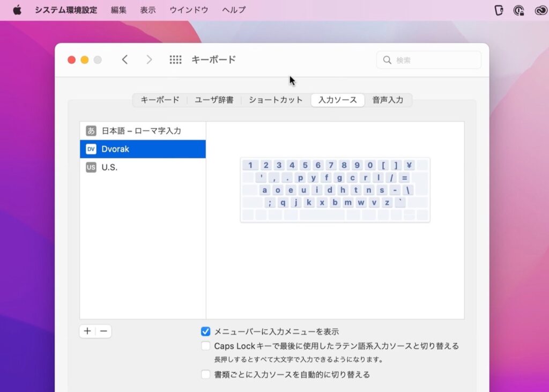Select the Dvorak input source row

pyautogui.click(x=143, y=149)
